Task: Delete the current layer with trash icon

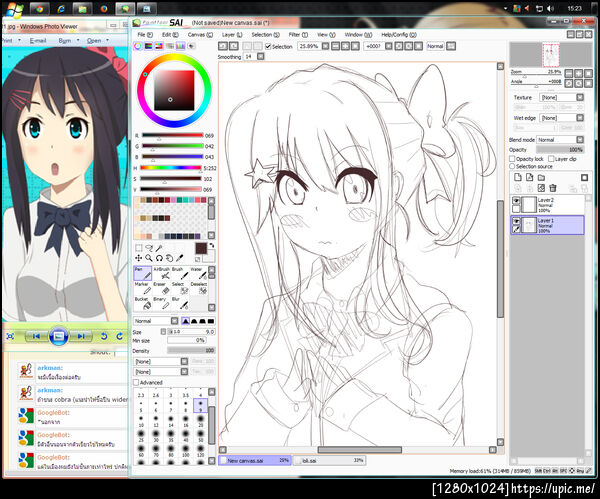Action: [x=553, y=188]
